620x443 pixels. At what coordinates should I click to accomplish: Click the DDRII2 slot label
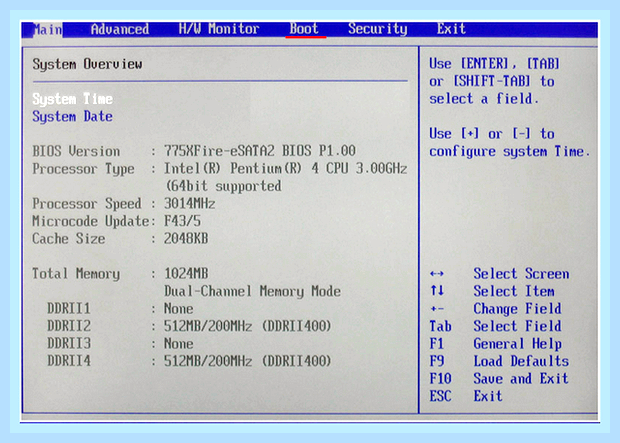pos(69,326)
